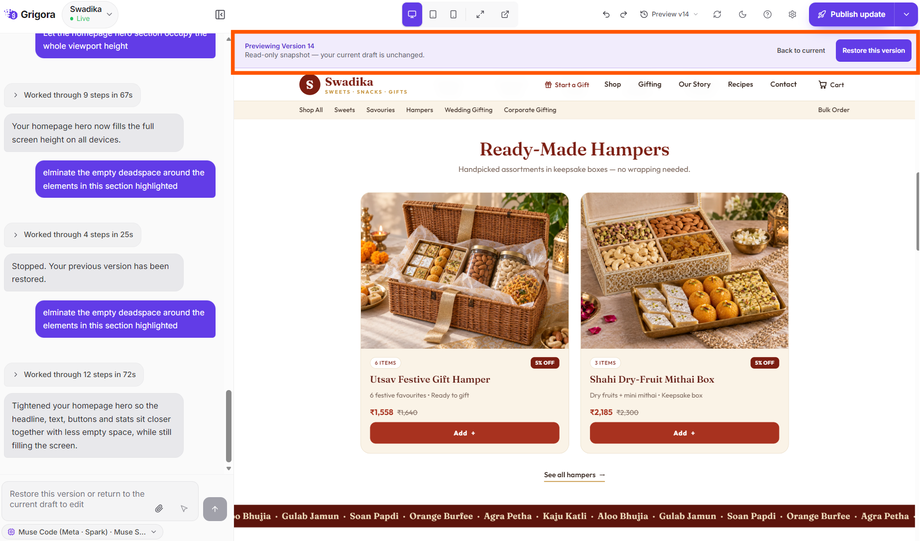Open site in new tab icon
This screenshot has height=541, width=920.
coord(505,15)
